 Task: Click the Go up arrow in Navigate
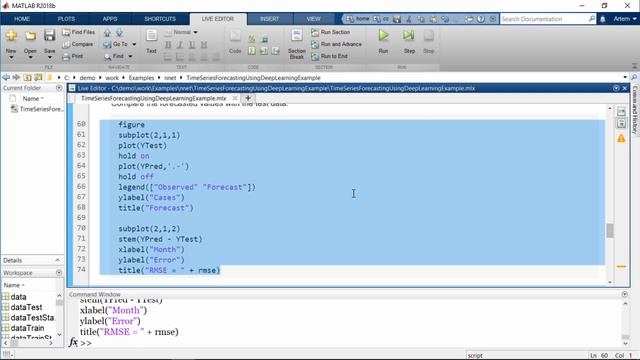point(107,33)
